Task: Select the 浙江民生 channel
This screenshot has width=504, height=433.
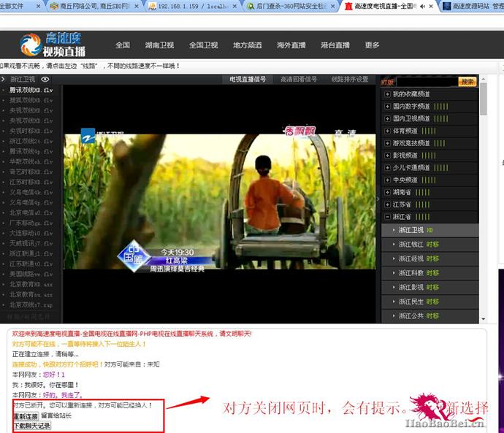Action: [x=430, y=302]
